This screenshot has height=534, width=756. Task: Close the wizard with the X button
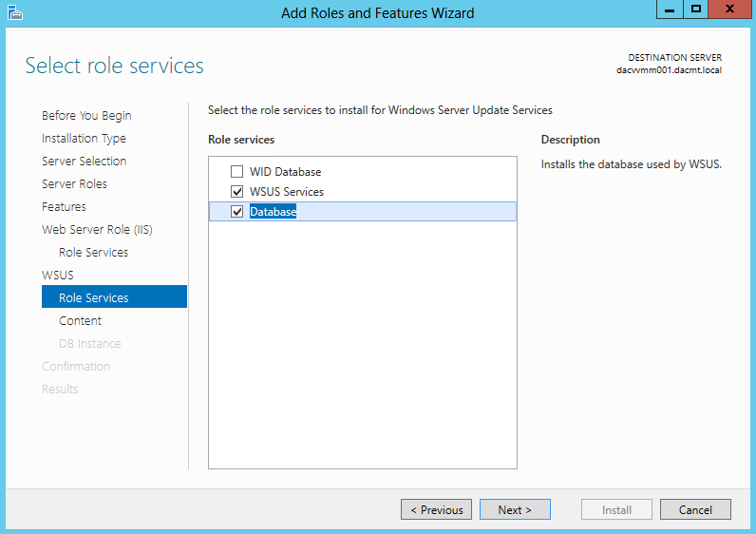[729, 10]
